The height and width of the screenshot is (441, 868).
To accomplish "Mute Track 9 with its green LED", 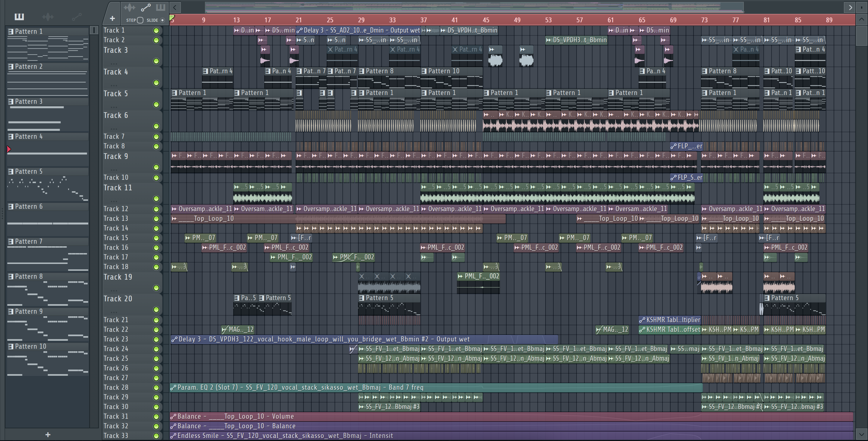I will coord(156,167).
